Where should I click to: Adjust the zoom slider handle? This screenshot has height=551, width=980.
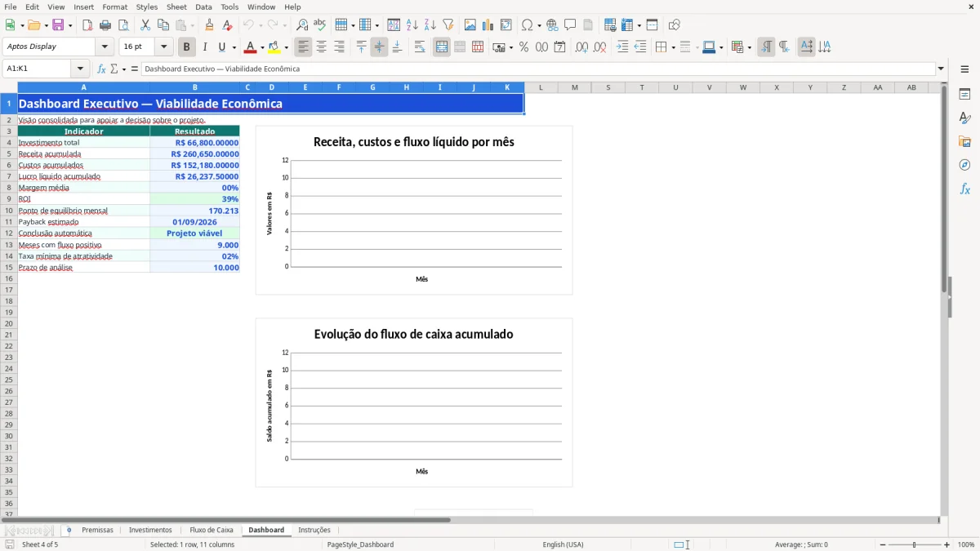click(x=914, y=544)
